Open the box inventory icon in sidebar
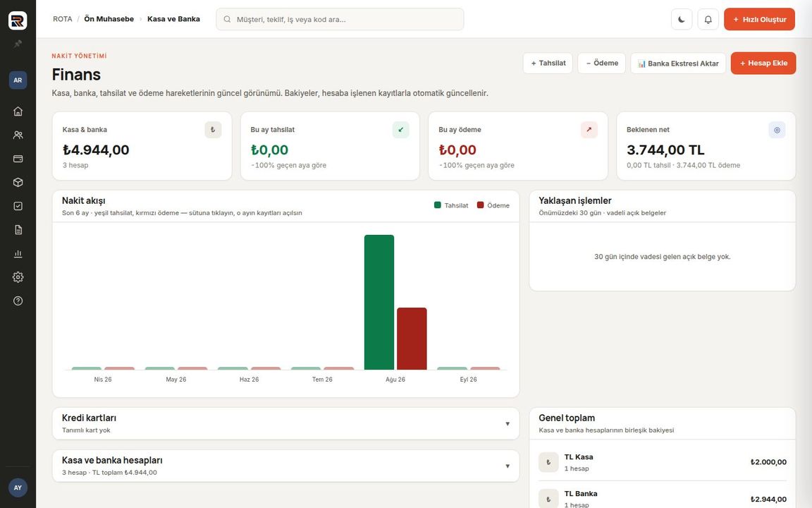This screenshot has width=812, height=508. coord(18,183)
